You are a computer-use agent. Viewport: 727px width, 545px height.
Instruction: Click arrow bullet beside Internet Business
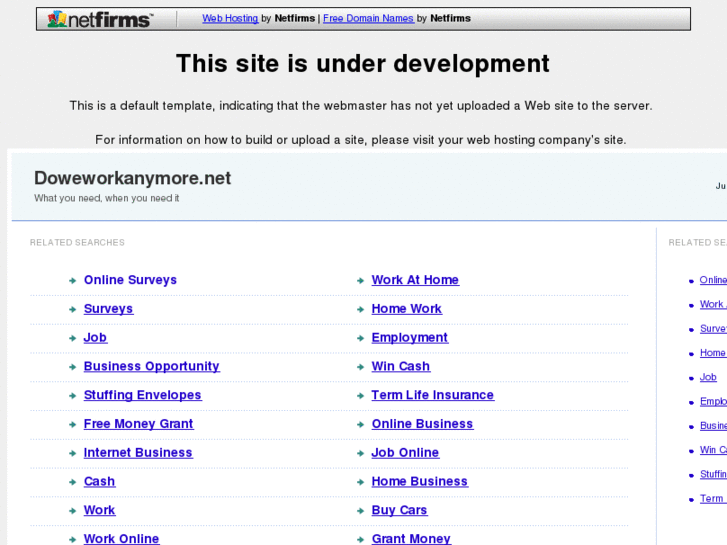(72, 453)
